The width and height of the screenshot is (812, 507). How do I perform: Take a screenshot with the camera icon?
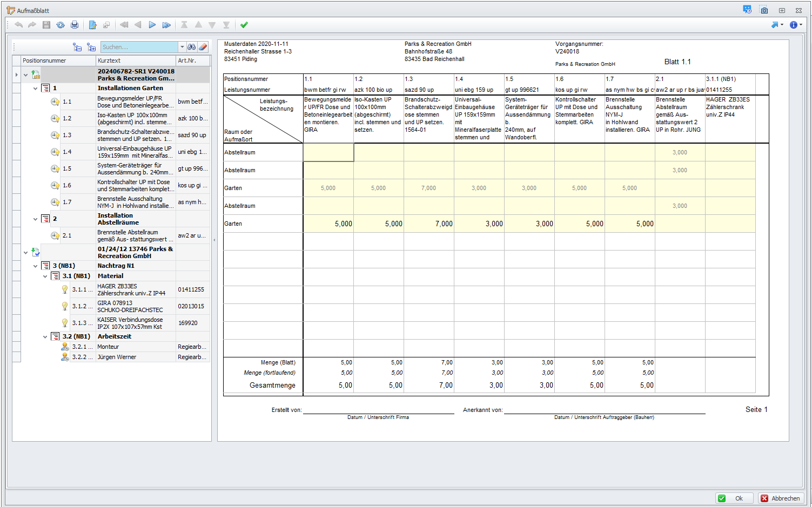(764, 10)
